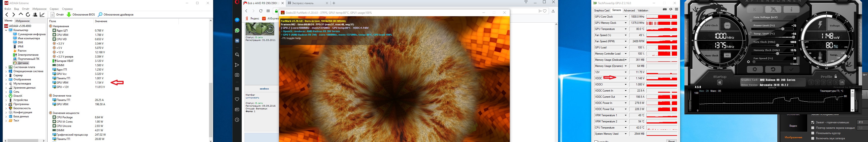The width and height of the screenshot is (868, 142).
Task: Open the Сервис menu in AIDA64
Action: [54, 9]
